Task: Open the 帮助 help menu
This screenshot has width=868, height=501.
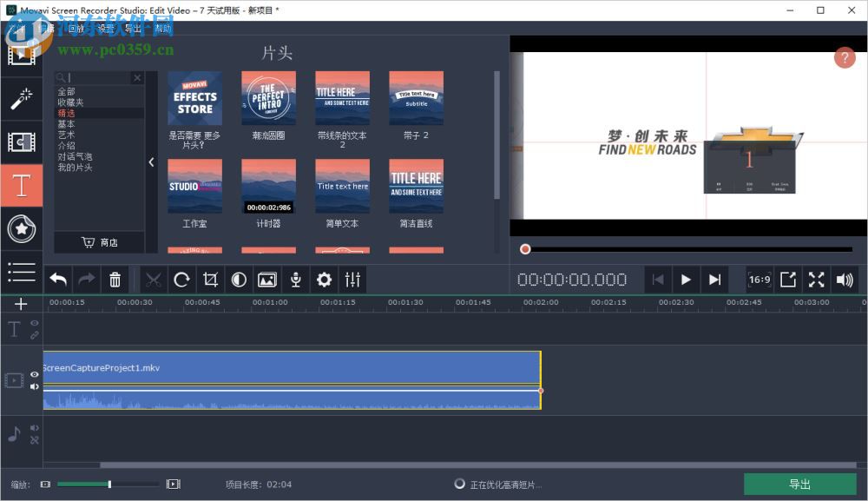Action: (161, 27)
